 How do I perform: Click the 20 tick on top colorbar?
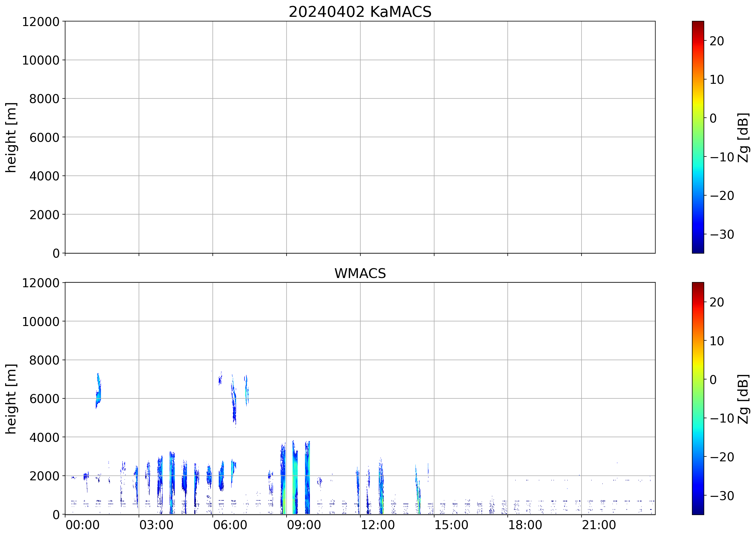[717, 41]
